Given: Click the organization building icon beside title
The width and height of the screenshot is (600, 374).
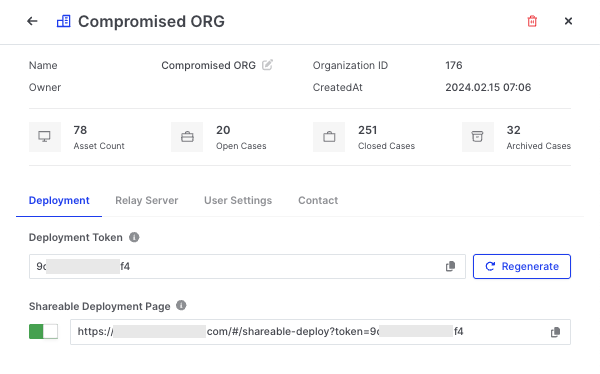Looking at the screenshot, I should pos(64,21).
